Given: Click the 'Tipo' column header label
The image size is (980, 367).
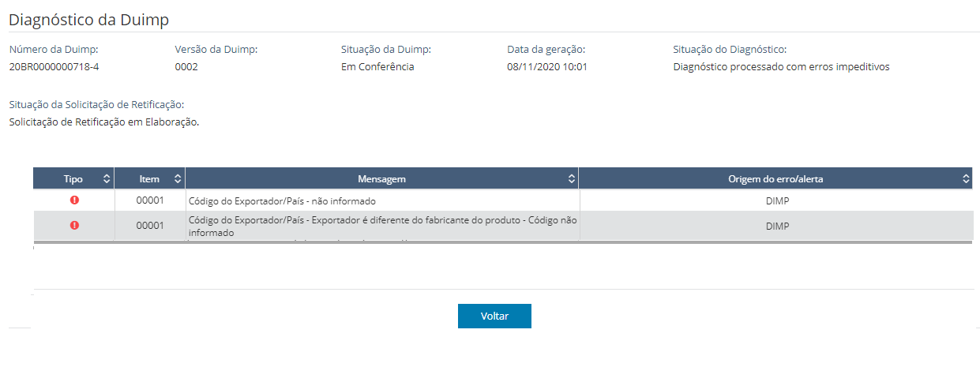Looking at the screenshot, I should coord(73,179).
